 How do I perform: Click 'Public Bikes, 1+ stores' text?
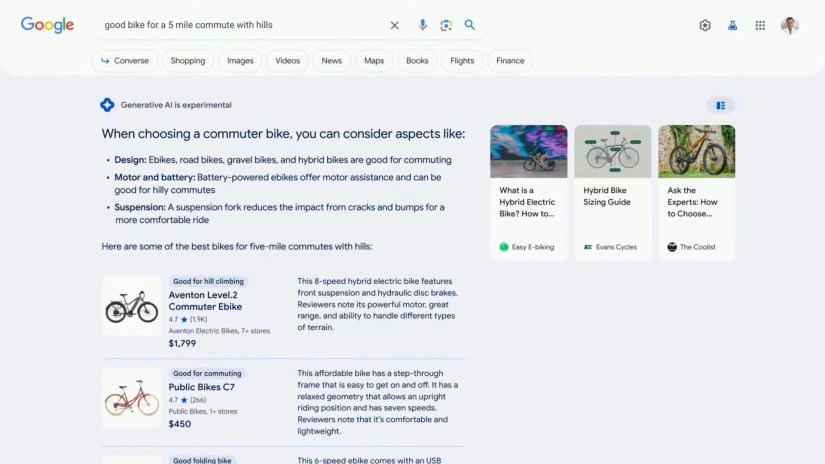(203, 411)
